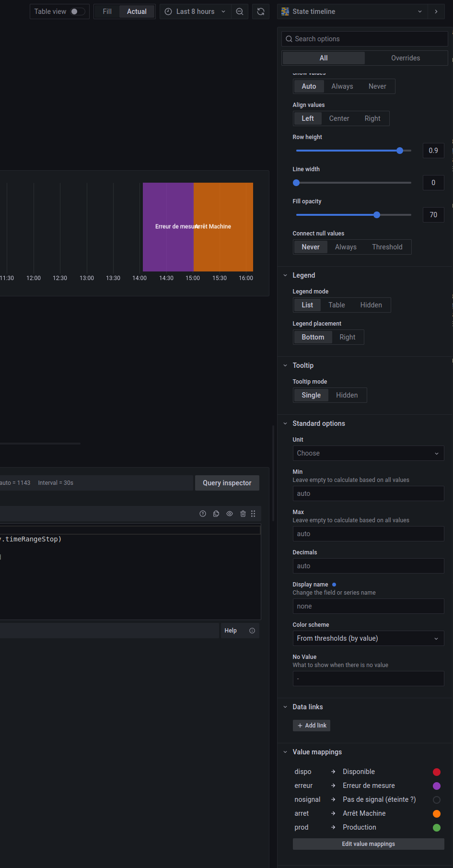Open query help with the question mark icon
Screen dimensions: 453x868
[203, 514]
